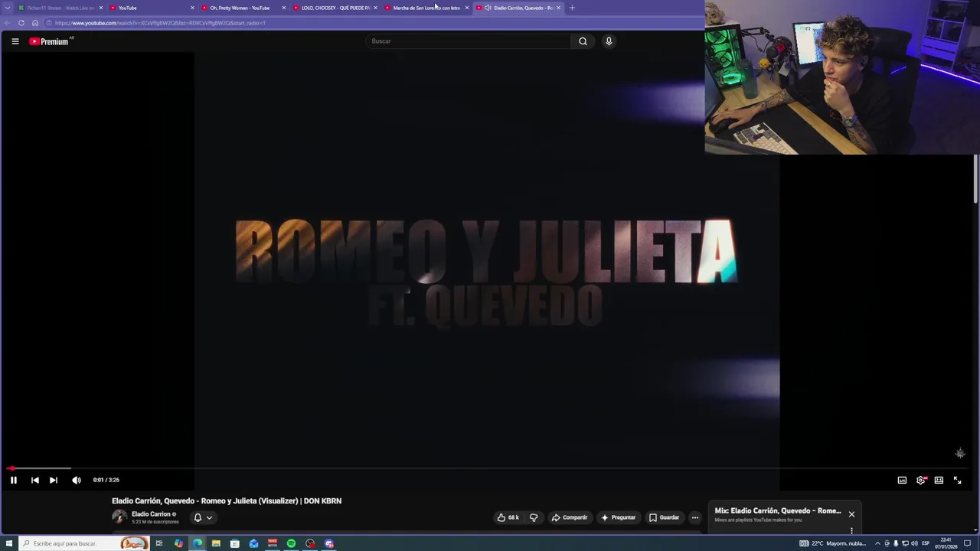Start voice search with microphone icon
Viewport: 980px width, 551px height.
609,41
